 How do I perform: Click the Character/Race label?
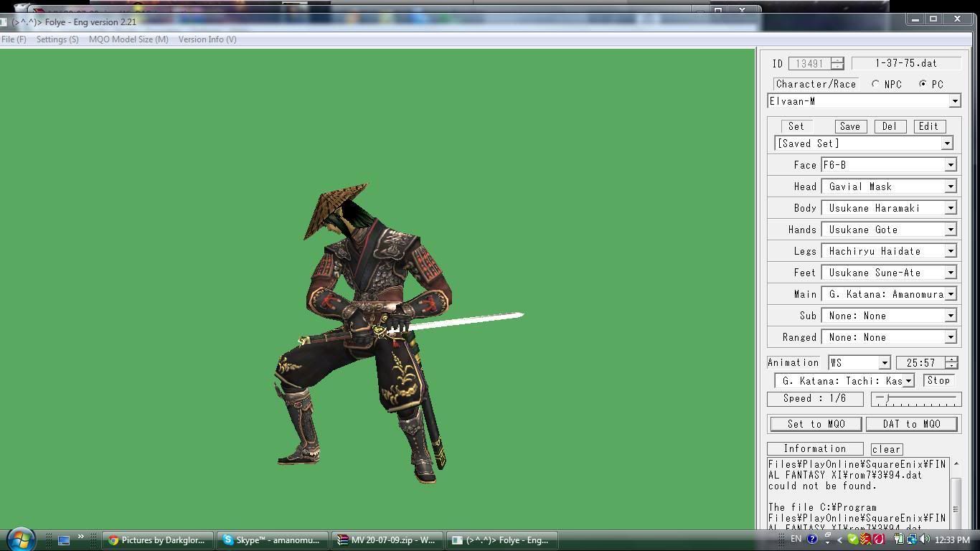pos(816,84)
